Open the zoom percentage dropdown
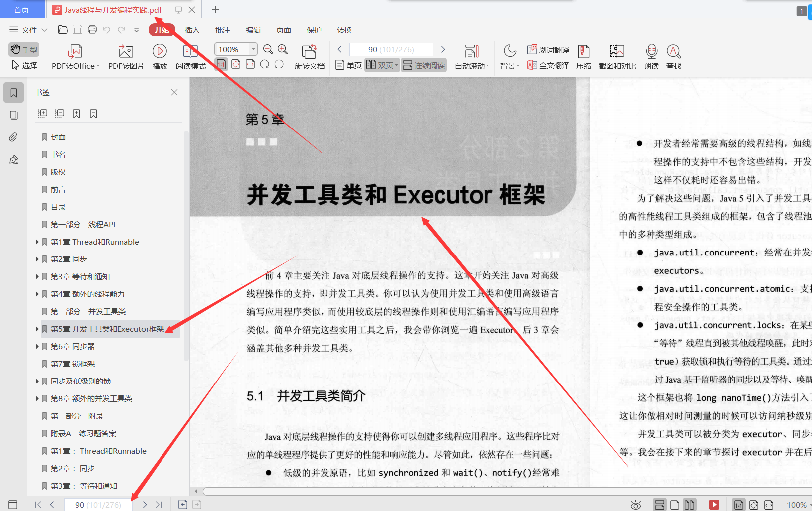The width and height of the screenshot is (812, 511). pyautogui.click(x=254, y=49)
